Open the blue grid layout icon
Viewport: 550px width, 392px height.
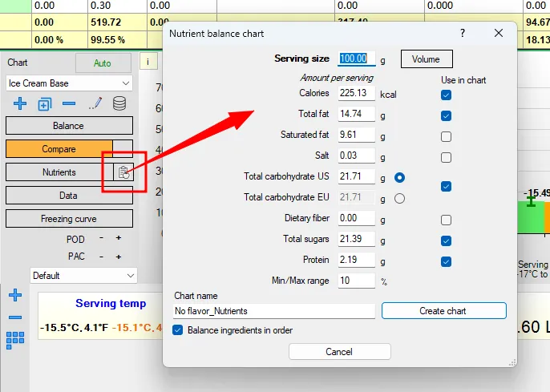pyautogui.click(x=15, y=341)
